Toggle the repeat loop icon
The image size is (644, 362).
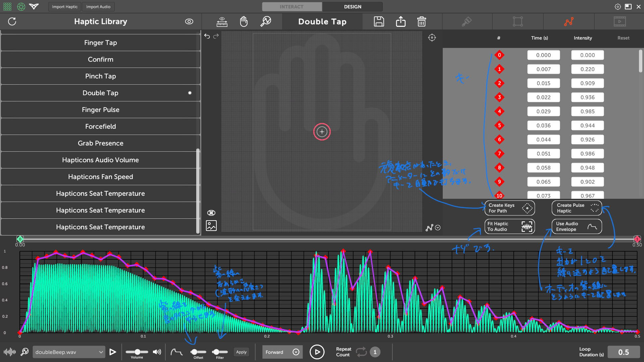[361, 352]
